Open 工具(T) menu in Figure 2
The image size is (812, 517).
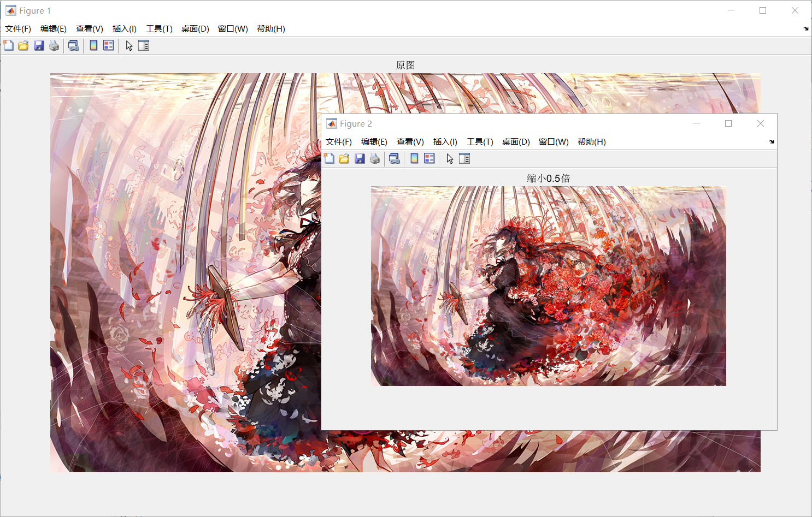(x=480, y=142)
